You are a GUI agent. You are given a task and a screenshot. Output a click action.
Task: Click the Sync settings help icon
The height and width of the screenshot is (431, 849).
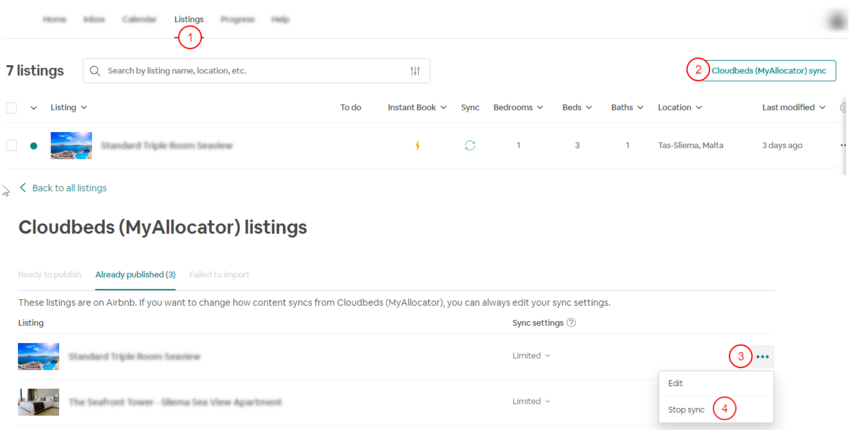tap(571, 323)
